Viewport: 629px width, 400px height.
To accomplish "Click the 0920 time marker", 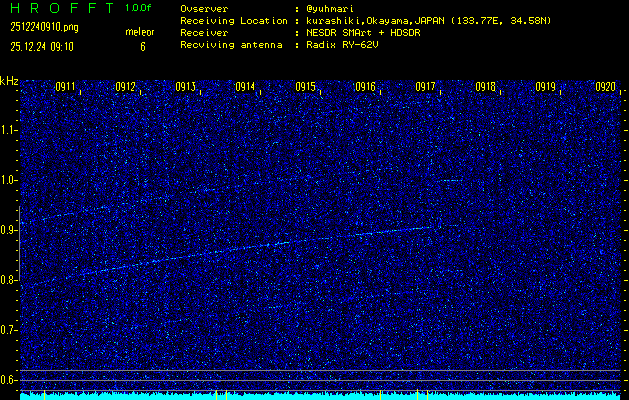I will point(605,87).
